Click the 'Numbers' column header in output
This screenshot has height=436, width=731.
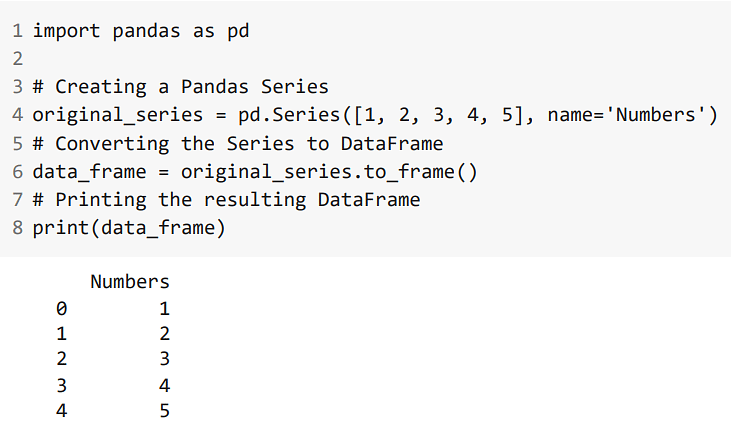click(130, 281)
